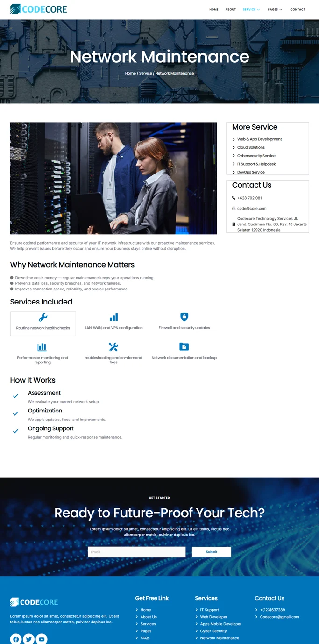Click chevron beside Cloud Solutions
The width and height of the screenshot is (319, 644).
234,147
